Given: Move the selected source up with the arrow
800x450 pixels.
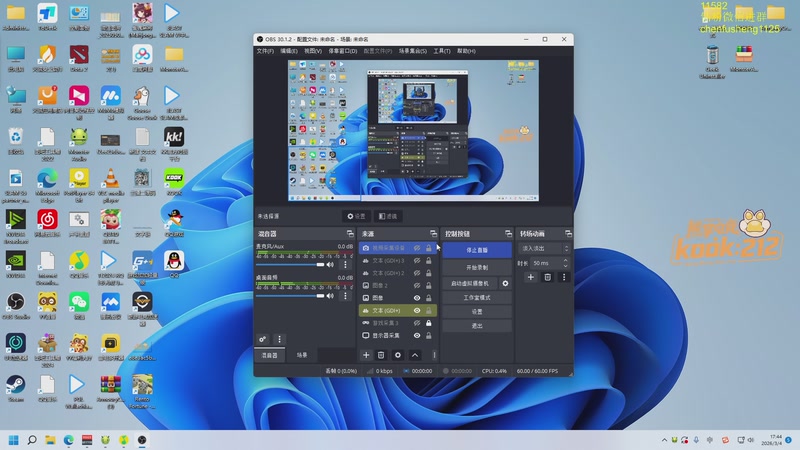Looking at the screenshot, I should pos(415,355).
